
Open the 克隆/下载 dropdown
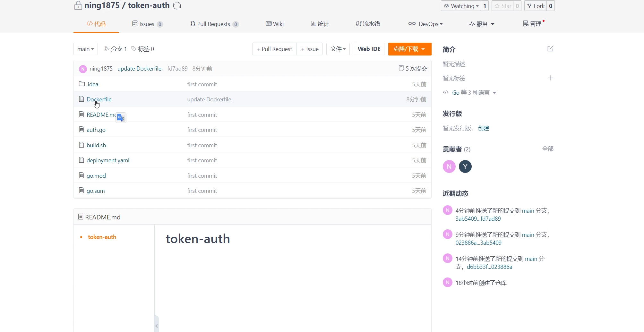click(x=410, y=49)
